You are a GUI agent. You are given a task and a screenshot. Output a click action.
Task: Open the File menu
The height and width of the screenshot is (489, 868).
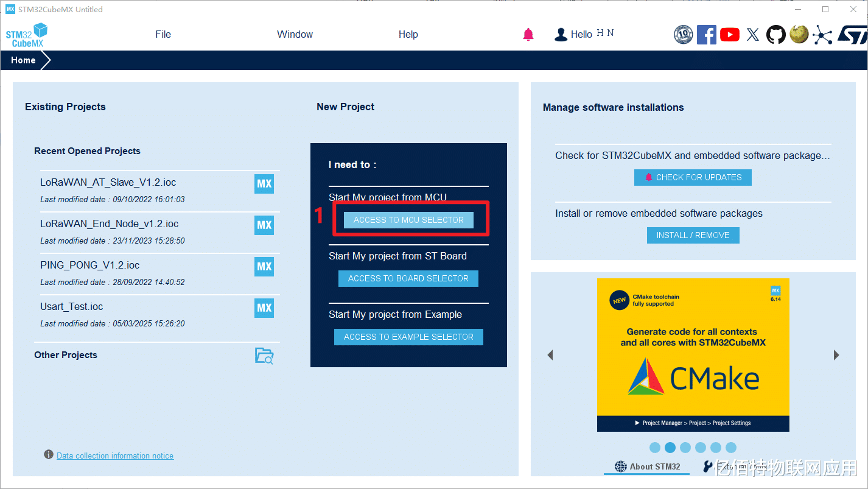tap(163, 35)
